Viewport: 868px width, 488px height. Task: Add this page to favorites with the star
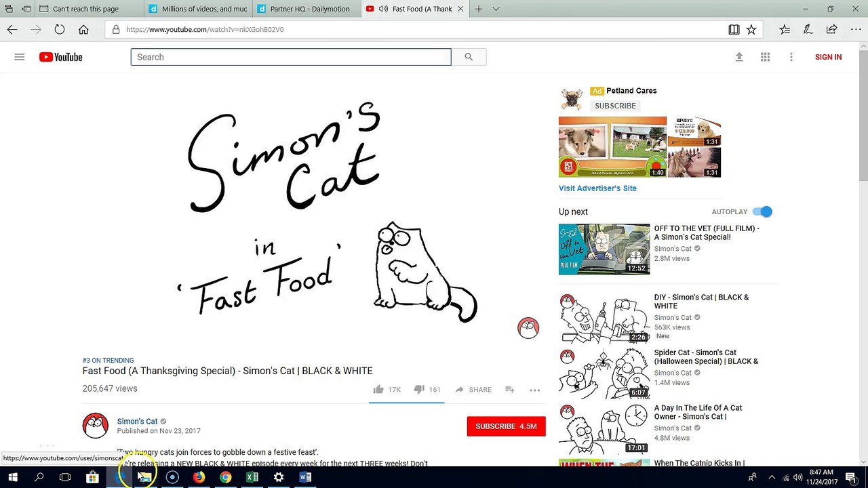point(751,29)
